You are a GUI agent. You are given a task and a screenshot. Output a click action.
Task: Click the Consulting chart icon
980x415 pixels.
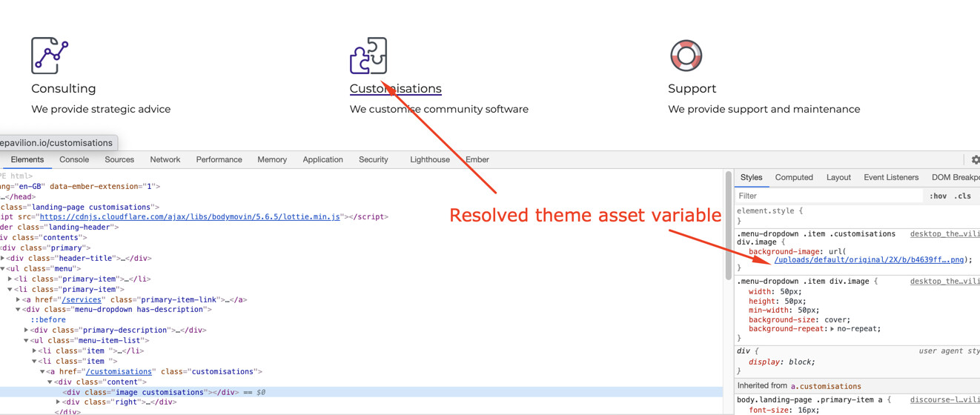click(50, 56)
